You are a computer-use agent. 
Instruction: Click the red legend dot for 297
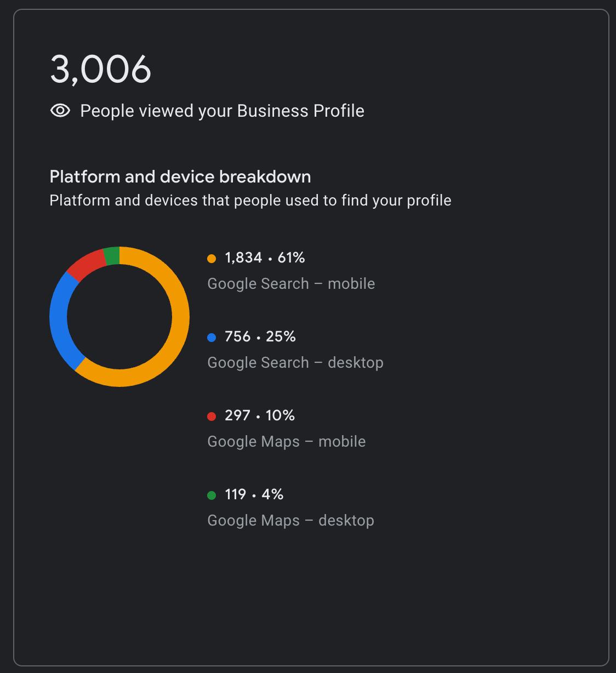(x=212, y=416)
